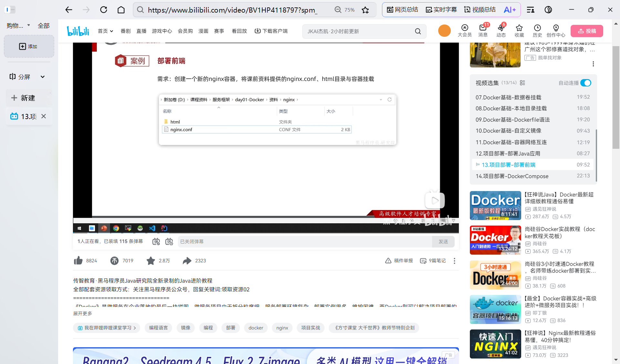Click the pink 投稿 upload button

coord(587,31)
